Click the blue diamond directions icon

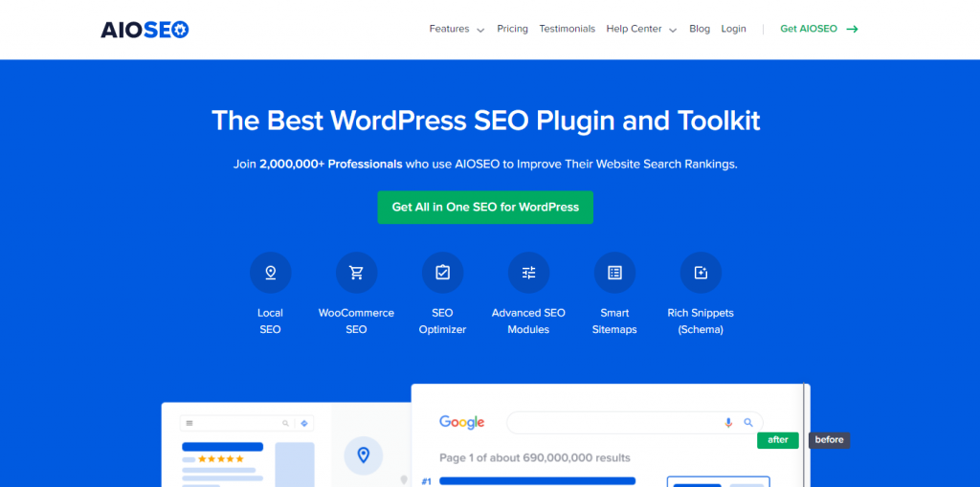[x=304, y=423]
